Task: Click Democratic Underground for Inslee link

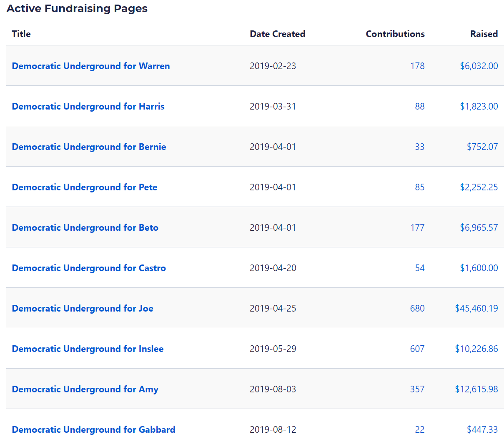Action: pos(88,349)
